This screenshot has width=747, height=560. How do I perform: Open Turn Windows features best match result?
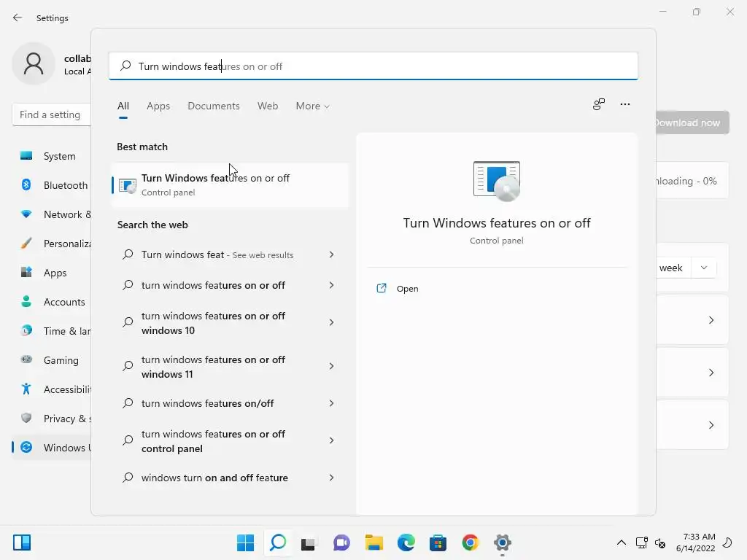click(x=230, y=184)
